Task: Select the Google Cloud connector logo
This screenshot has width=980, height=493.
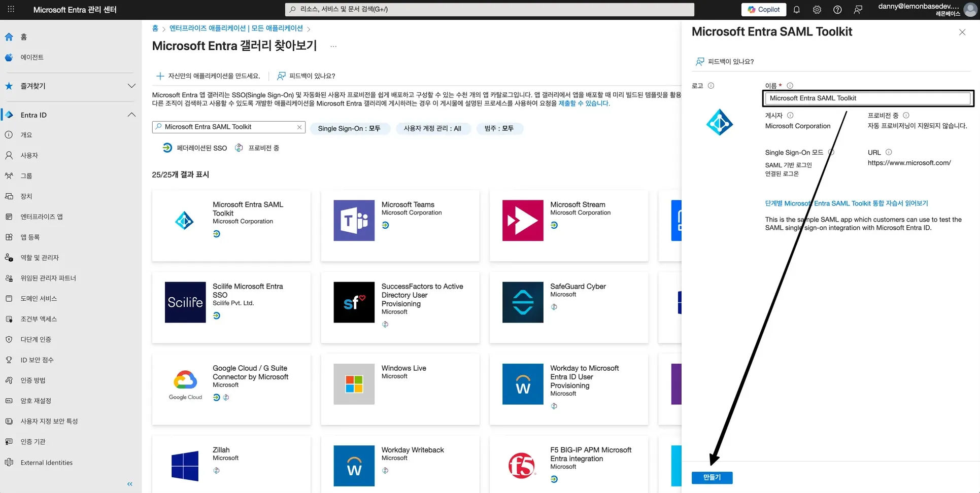Action: 185,384
